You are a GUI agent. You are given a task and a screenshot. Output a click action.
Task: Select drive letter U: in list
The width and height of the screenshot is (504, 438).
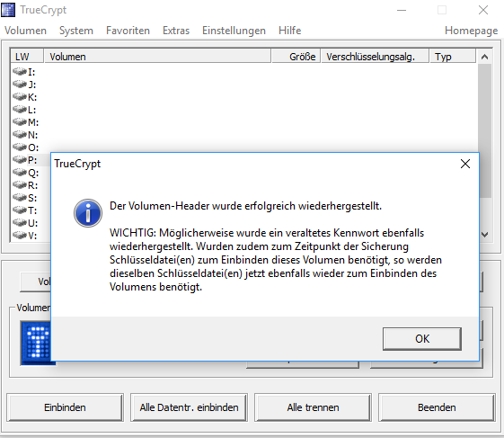[25, 223]
